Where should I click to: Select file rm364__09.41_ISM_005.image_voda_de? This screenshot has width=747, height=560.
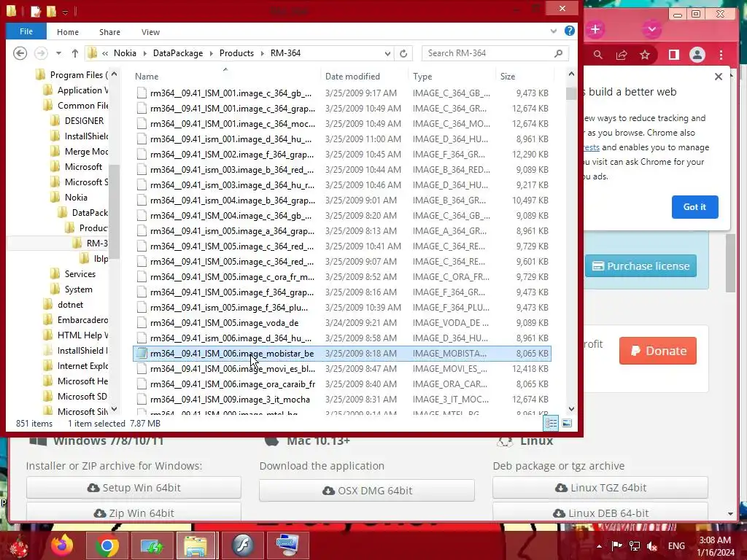tap(341, 323)
